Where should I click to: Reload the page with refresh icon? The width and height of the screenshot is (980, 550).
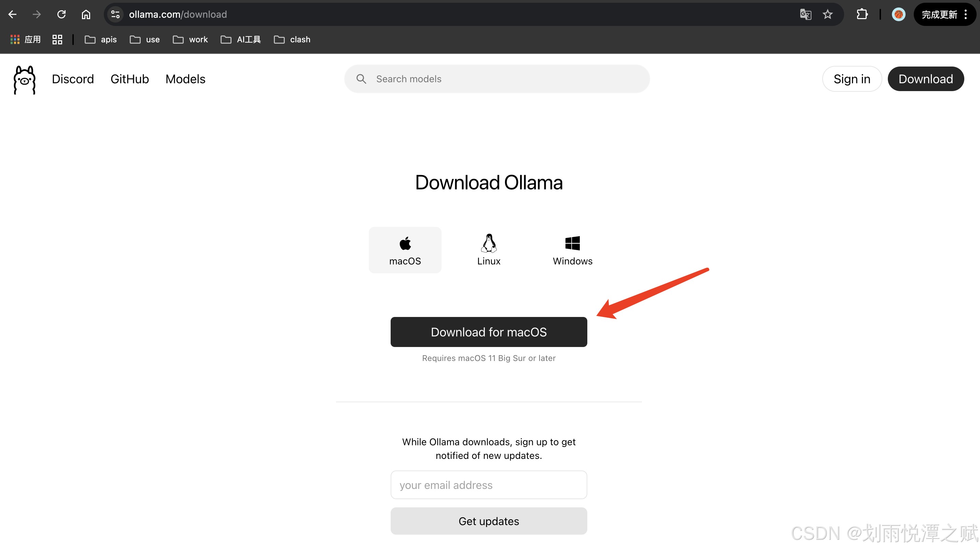(61, 14)
